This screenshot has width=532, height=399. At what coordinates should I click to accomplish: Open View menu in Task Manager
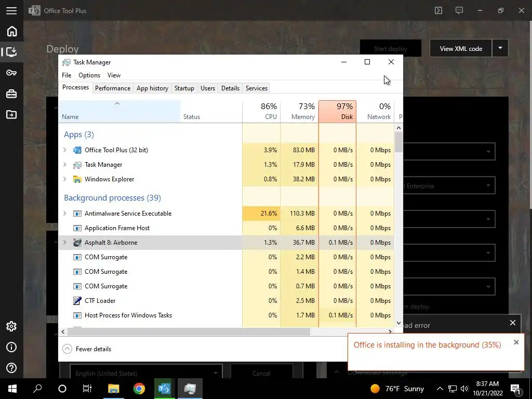(114, 75)
